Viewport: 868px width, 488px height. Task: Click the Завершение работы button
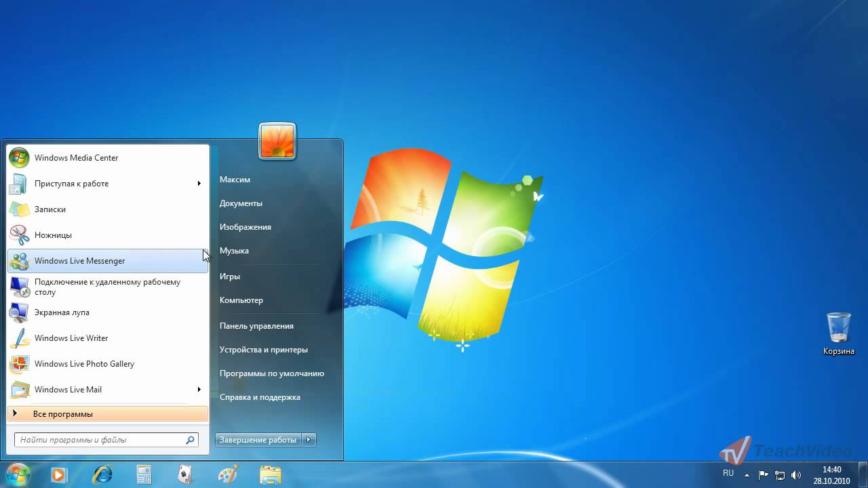click(x=258, y=440)
